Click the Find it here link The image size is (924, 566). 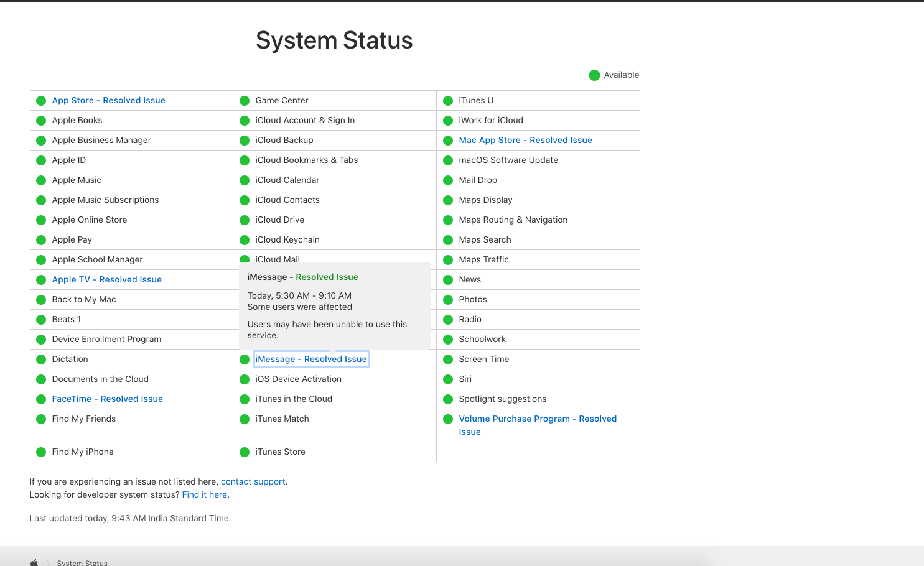click(x=205, y=494)
